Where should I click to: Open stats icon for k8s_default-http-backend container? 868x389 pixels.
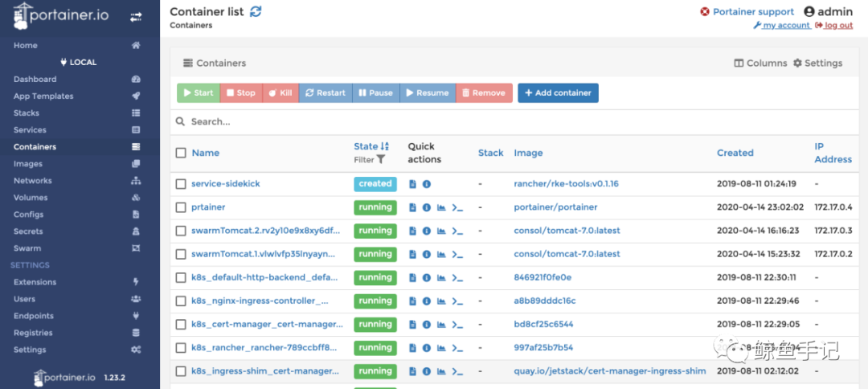441,278
